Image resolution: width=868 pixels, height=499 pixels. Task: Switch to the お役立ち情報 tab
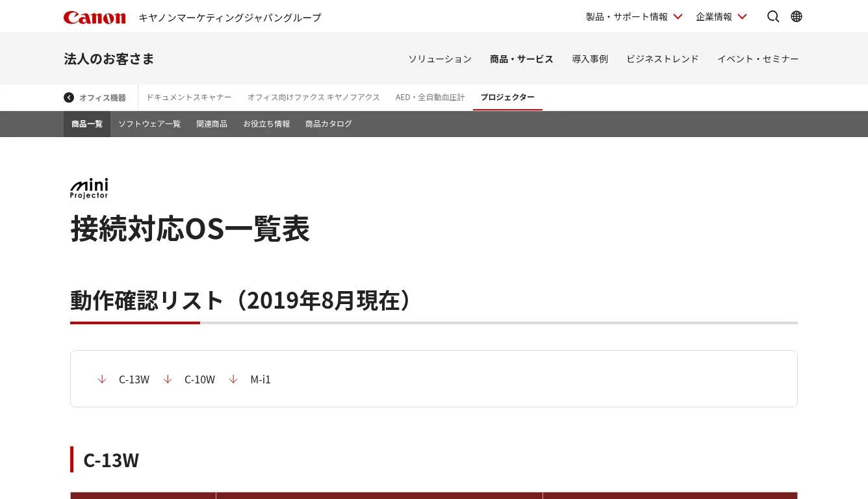266,124
